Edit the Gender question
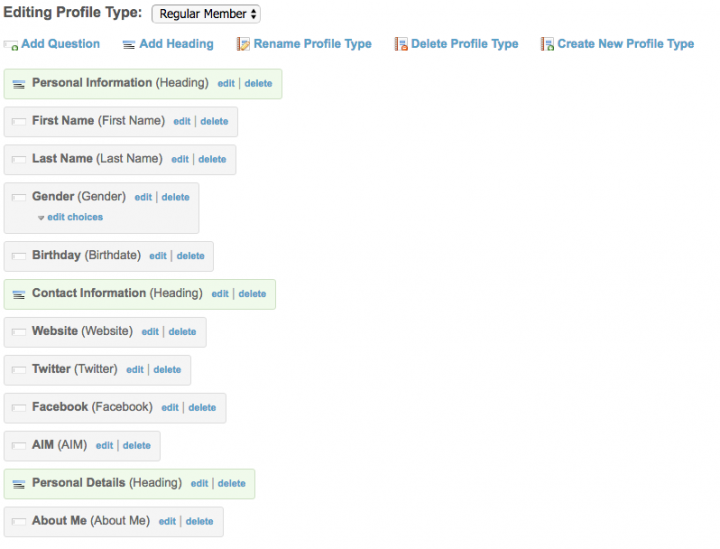720x549 pixels. 143,197
